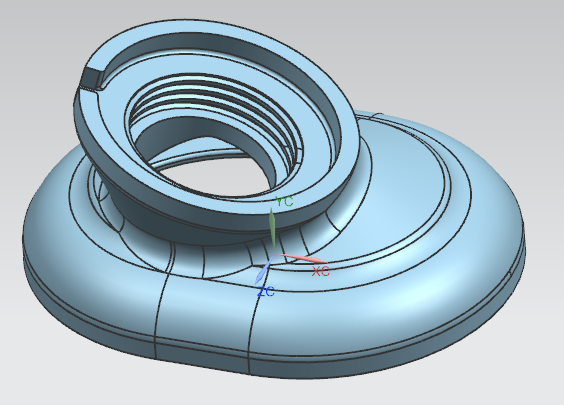Image resolution: width=564 pixels, height=405 pixels.
Task: Click the red XC axis arrow
Action: [303, 258]
